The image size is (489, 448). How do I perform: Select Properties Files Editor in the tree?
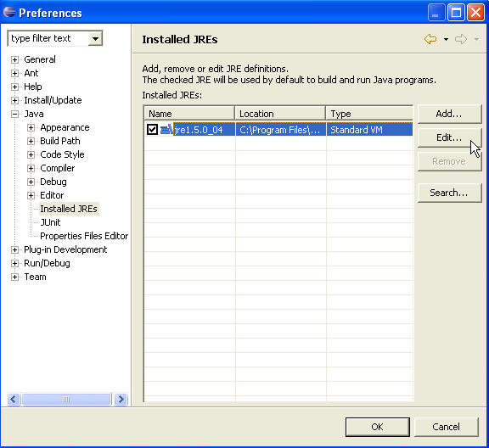tap(84, 236)
